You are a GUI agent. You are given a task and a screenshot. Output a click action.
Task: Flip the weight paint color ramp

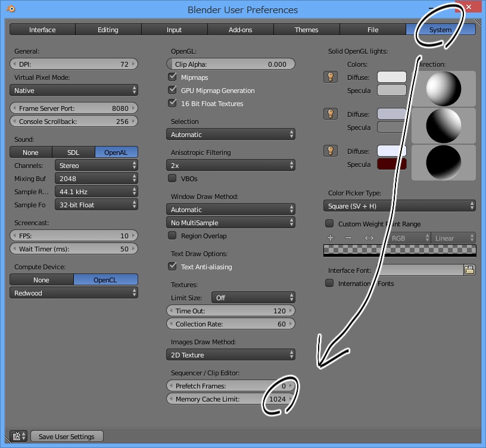point(369,238)
